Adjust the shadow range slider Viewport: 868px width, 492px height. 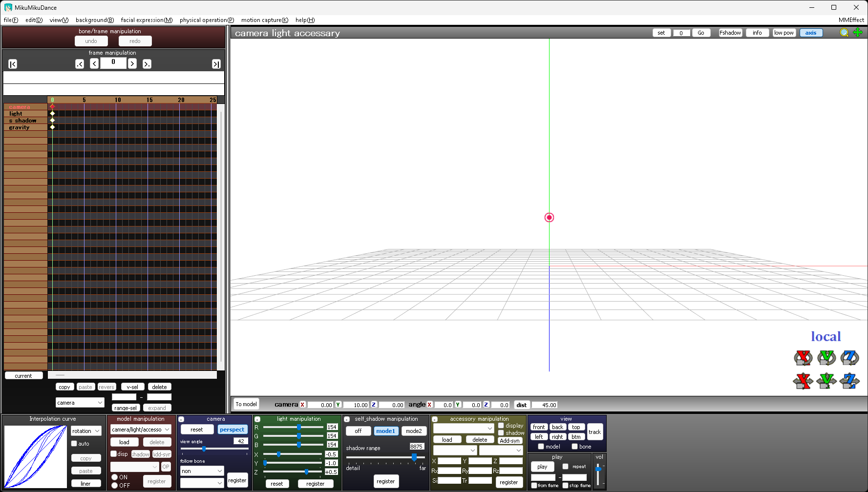[385, 457]
